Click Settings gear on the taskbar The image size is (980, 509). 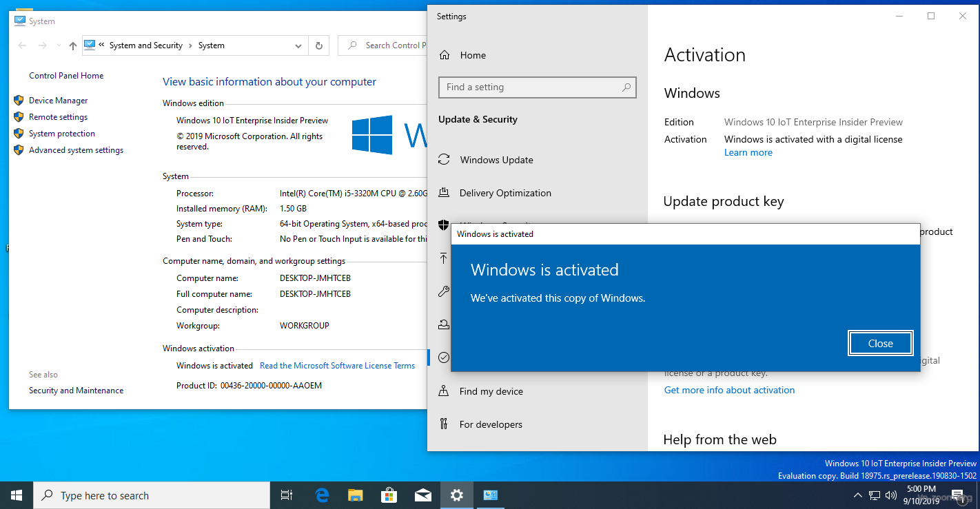(456, 495)
